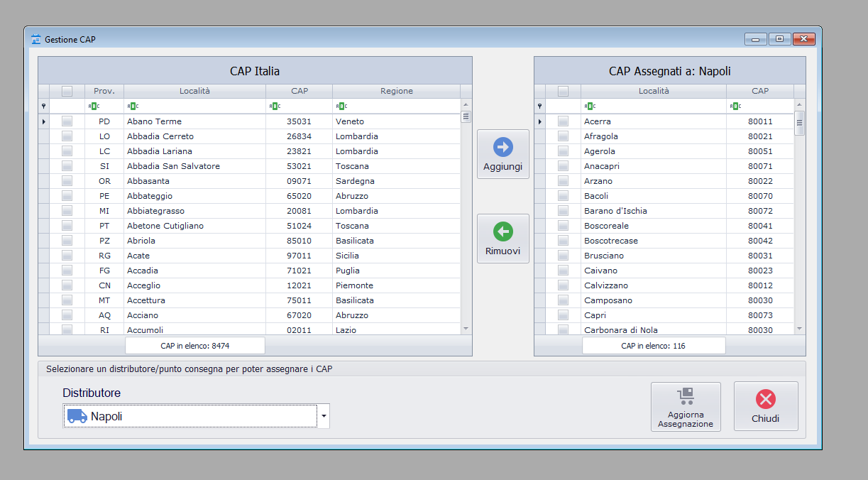Open the Distributore dropdown
Screen dimensions: 868x480
(x=324, y=417)
